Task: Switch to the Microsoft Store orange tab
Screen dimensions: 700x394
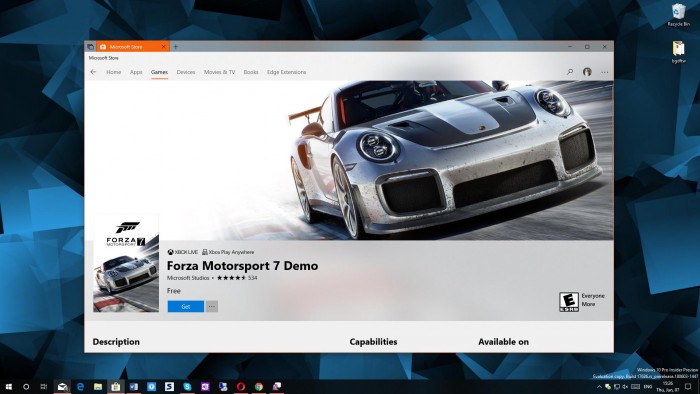Action: click(133, 46)
